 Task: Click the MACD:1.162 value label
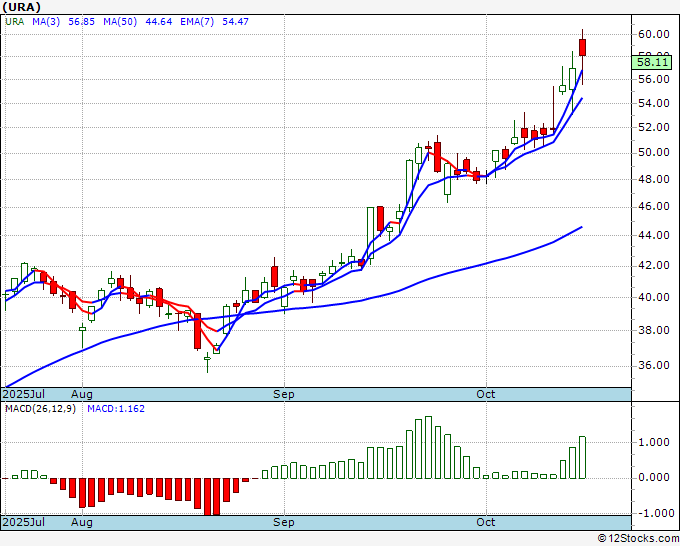click(x=116, y=409)
